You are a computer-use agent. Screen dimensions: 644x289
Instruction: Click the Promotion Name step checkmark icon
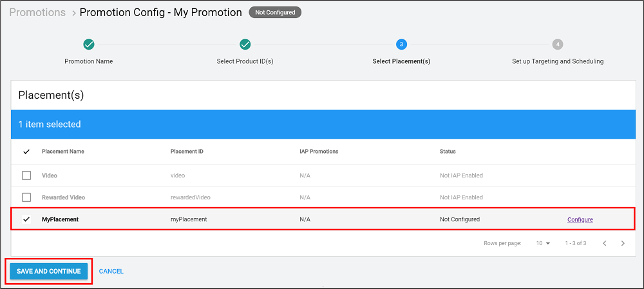click(x=89, y=44)
